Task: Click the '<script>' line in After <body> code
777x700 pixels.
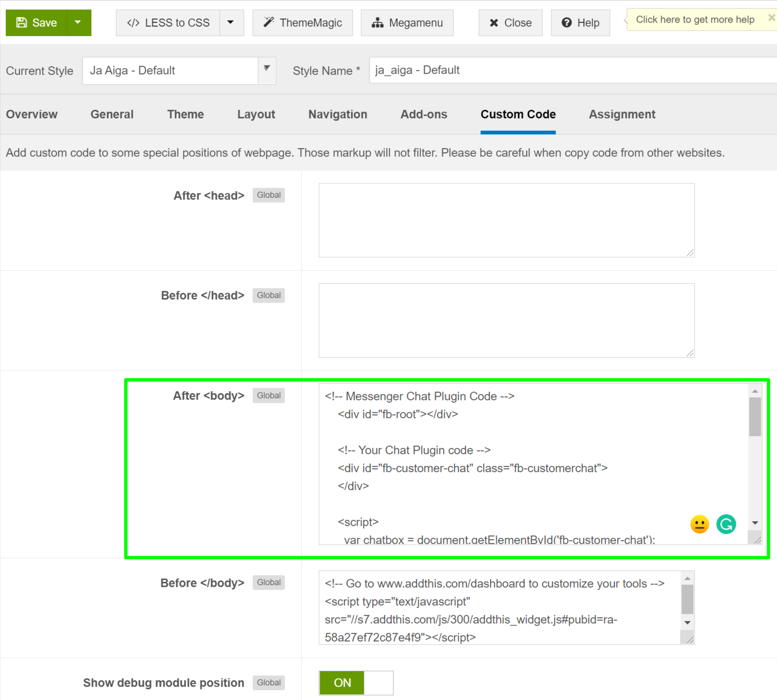Action: point(358,522)
